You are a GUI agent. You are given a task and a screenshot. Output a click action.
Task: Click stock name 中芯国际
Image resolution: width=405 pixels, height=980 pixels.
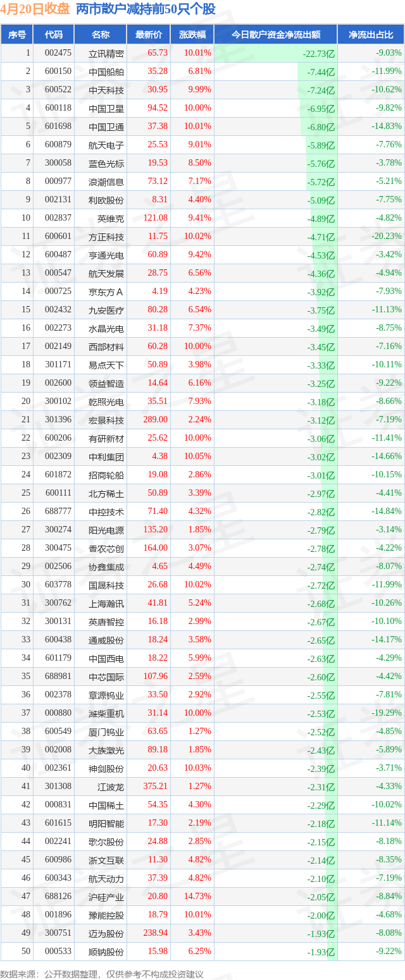coord(106,677)
